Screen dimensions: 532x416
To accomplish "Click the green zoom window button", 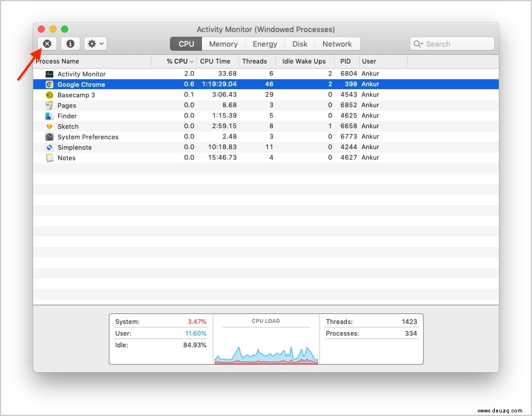I will point(65,29).
